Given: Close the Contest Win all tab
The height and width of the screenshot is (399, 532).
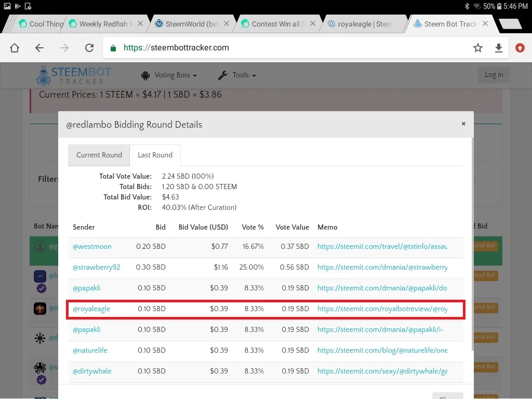Looking at the screenshot, I should pos(312,24).
